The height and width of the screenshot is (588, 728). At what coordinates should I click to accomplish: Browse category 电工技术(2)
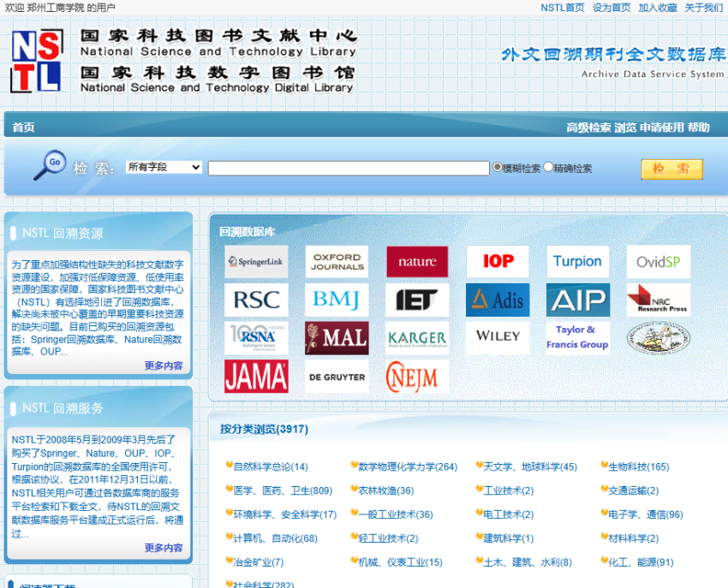(x=509, y=514)
